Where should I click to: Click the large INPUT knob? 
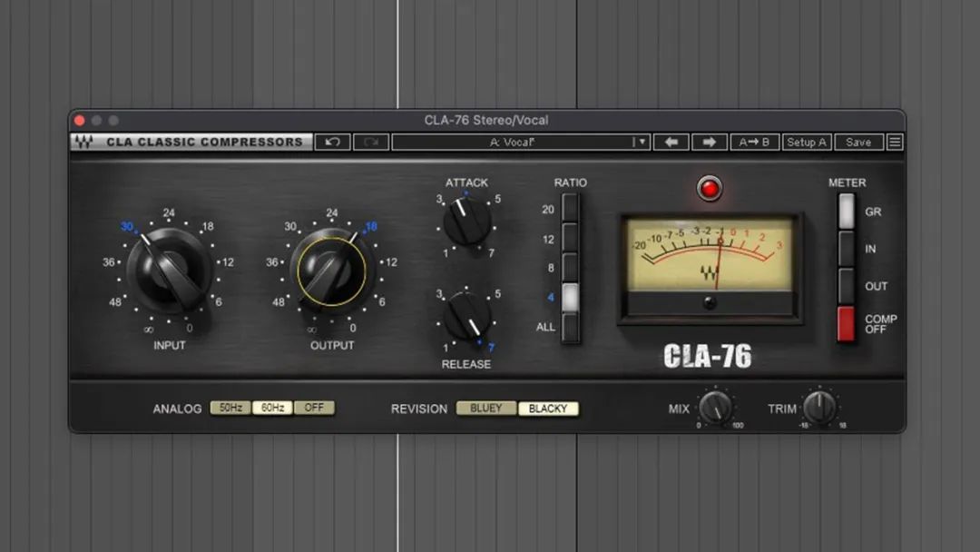click(x=169, y=271)
